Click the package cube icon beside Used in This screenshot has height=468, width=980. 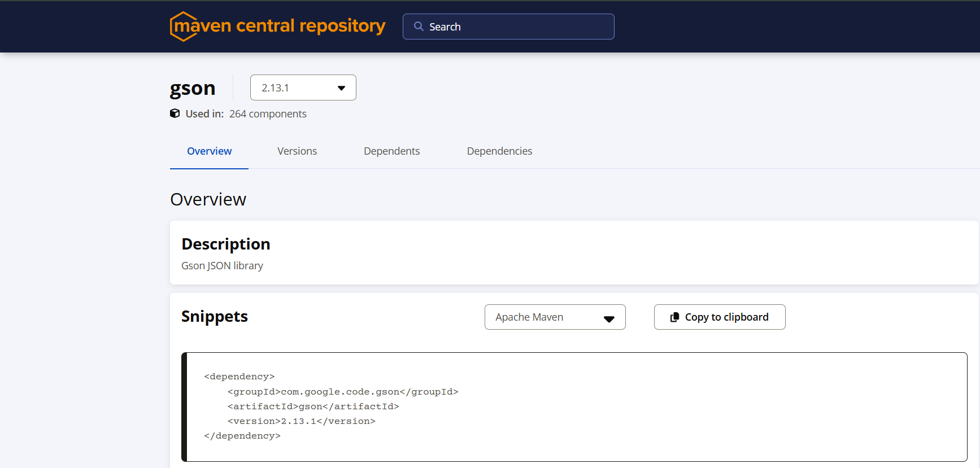pyautogui.click(x=175, y=113)
